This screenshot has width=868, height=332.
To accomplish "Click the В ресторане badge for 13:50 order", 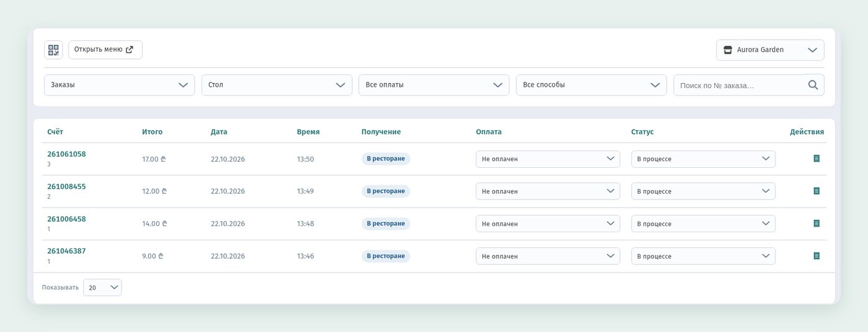I will pyautogui.click(x=386, y=159).
